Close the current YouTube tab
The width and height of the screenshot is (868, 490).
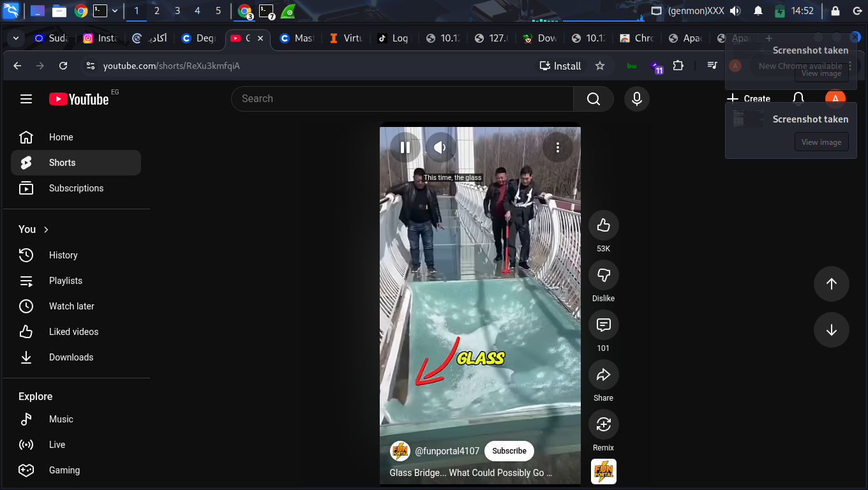pyautogui.click(x=260, y=38)
